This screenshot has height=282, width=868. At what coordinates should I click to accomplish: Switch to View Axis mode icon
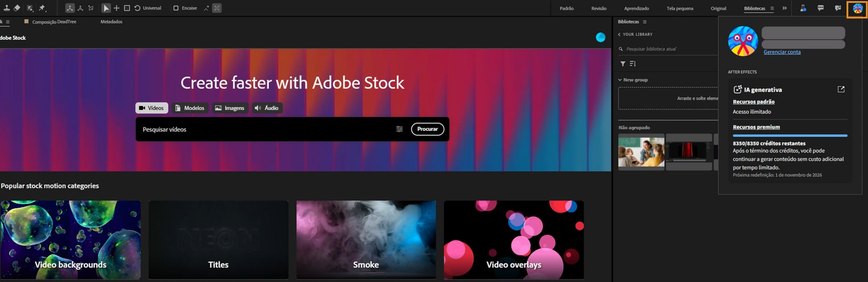(x=91, y=8)
